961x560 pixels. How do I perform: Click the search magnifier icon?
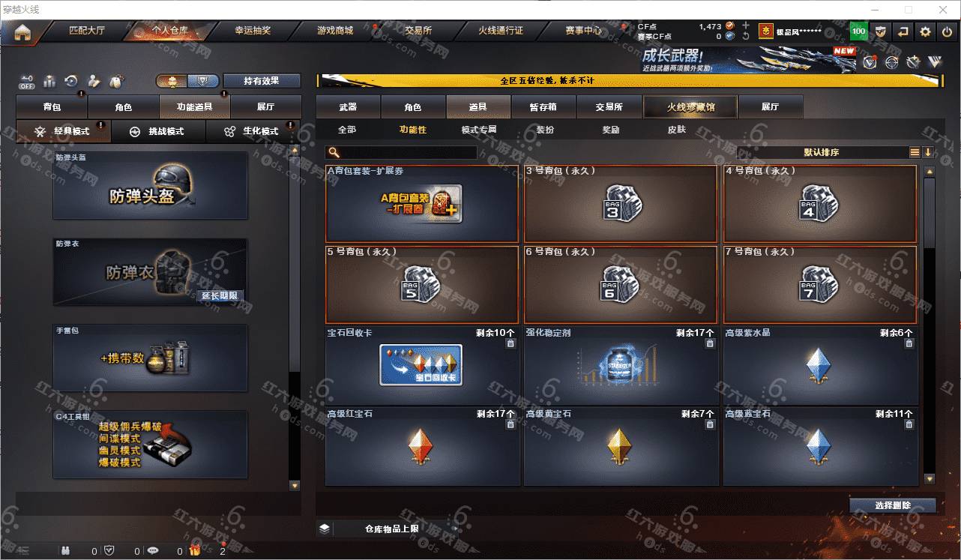[x=334, y=152]
